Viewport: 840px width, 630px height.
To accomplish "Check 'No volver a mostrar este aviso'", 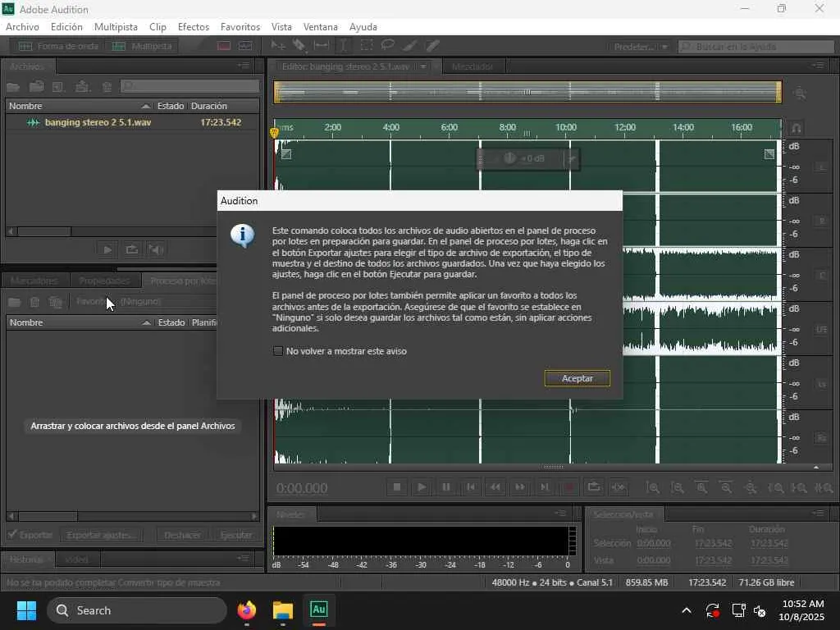I will pos(278,351).
